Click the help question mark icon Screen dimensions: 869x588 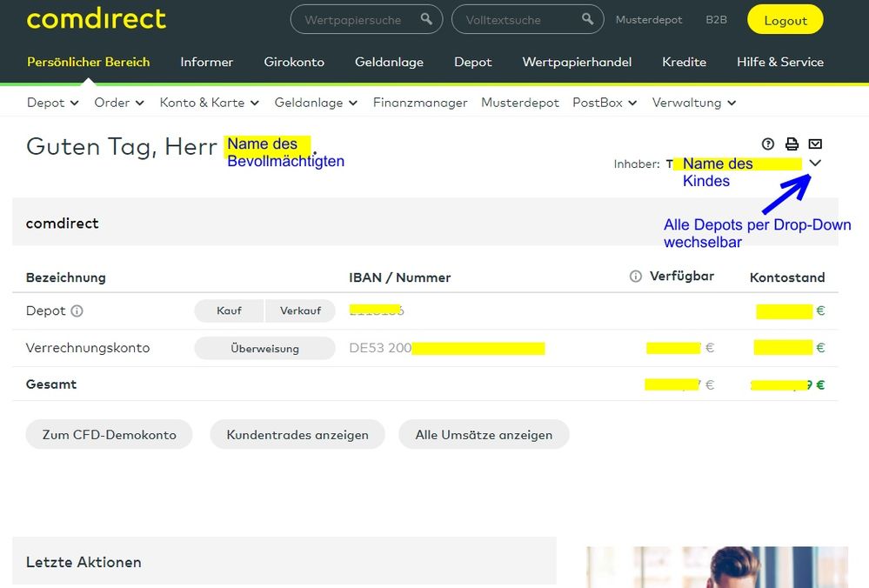[768, 144]
